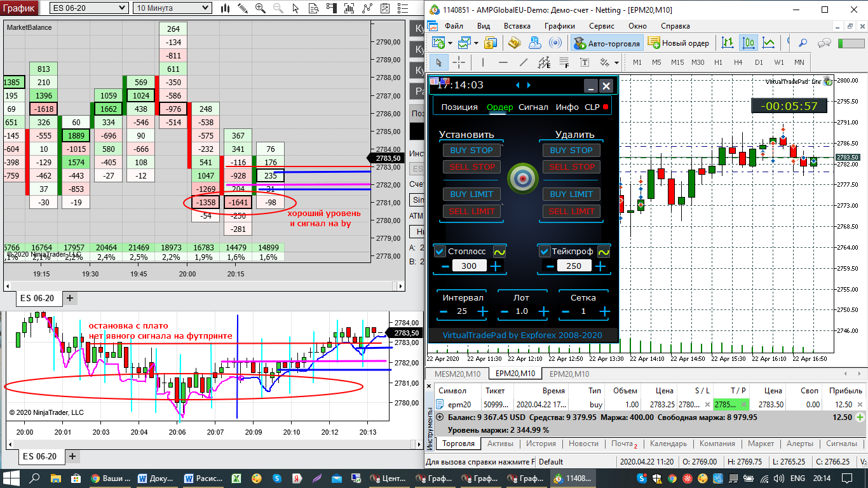
Task: Open NinjaTrader Data Box icon
Action: [314, 8]
